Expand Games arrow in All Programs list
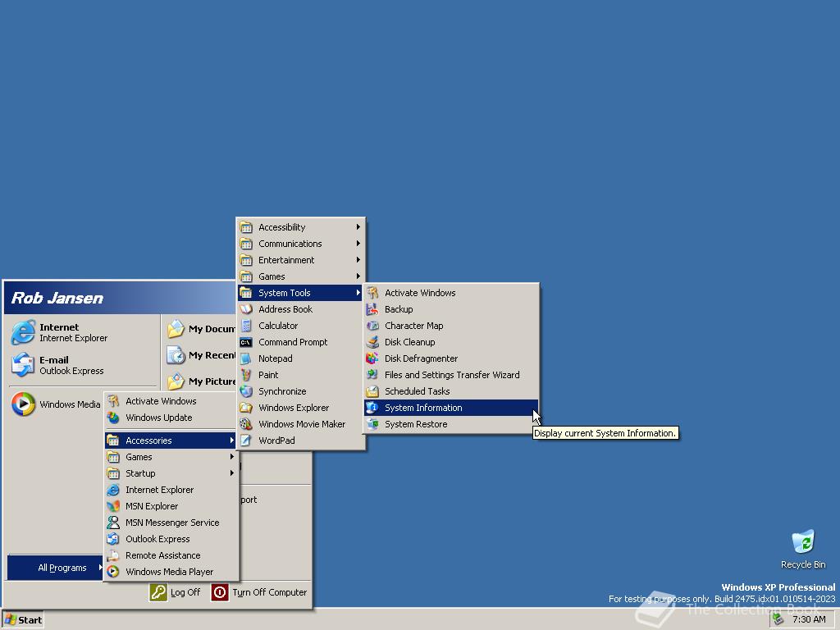The image size is (840, 630). pyautogui.click(x=231, y=457)
